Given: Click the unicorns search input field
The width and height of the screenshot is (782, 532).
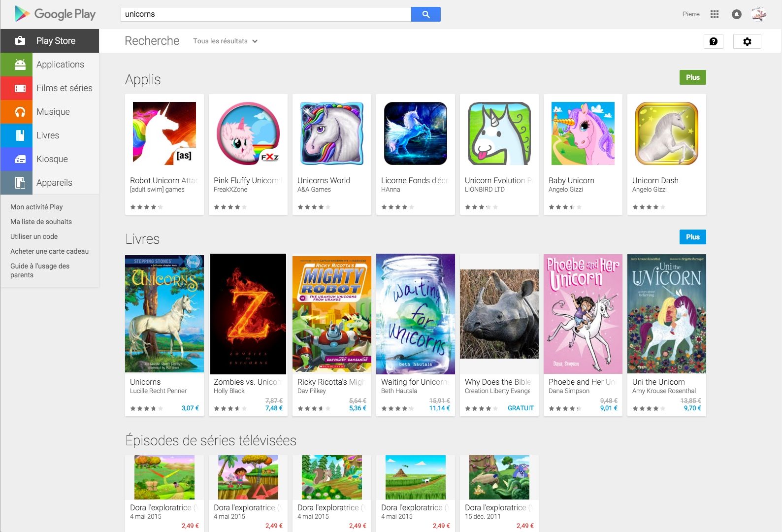Looking at the screenshot, I should (x=266, y=14).
